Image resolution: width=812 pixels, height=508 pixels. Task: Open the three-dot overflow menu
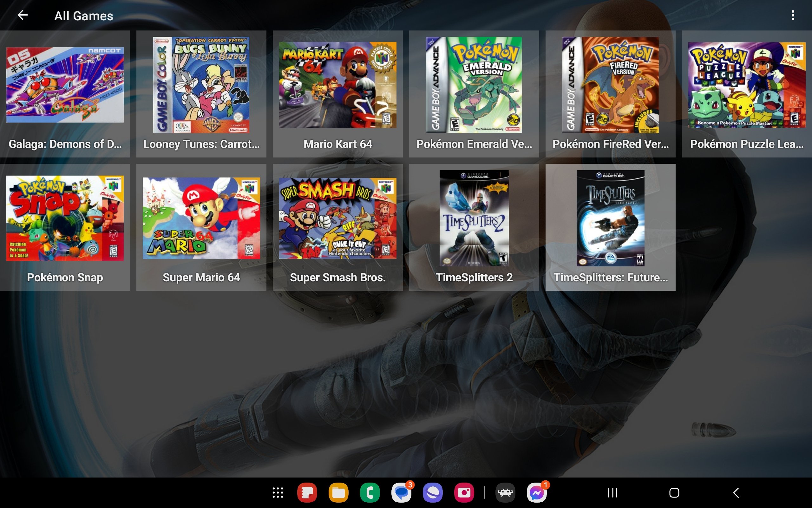click(x=793, y=15)
